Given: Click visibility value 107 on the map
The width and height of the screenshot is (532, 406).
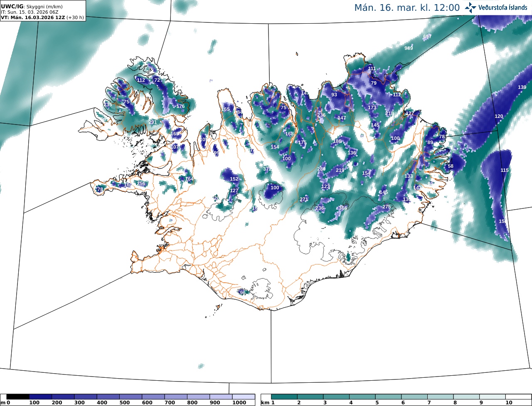Looking at the screenshot, I should click(175, 147).
